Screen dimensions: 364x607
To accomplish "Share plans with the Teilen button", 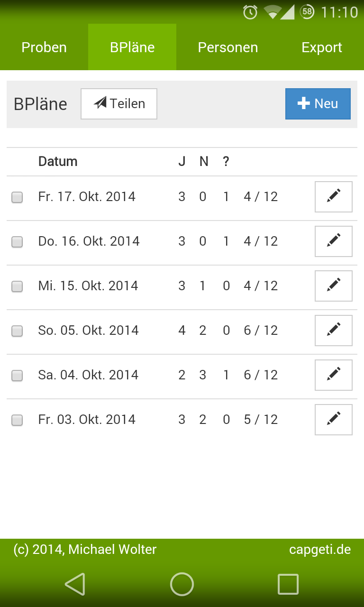I will (x=119, y=104).
